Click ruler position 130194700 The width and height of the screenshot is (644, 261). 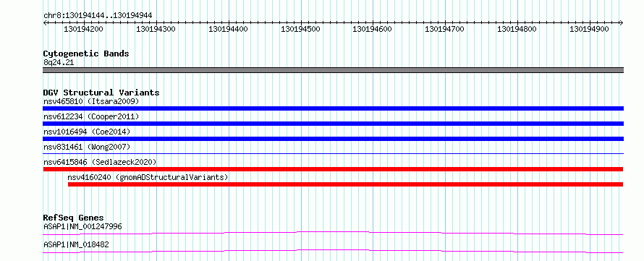pyautogui.click(x=444, y=30)
